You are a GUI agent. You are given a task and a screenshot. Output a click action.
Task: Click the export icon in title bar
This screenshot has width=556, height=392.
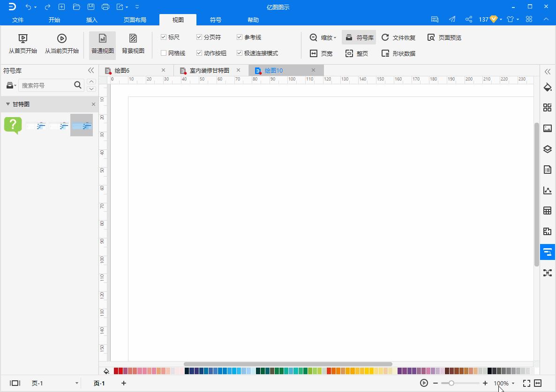click(x=120, y=7)
